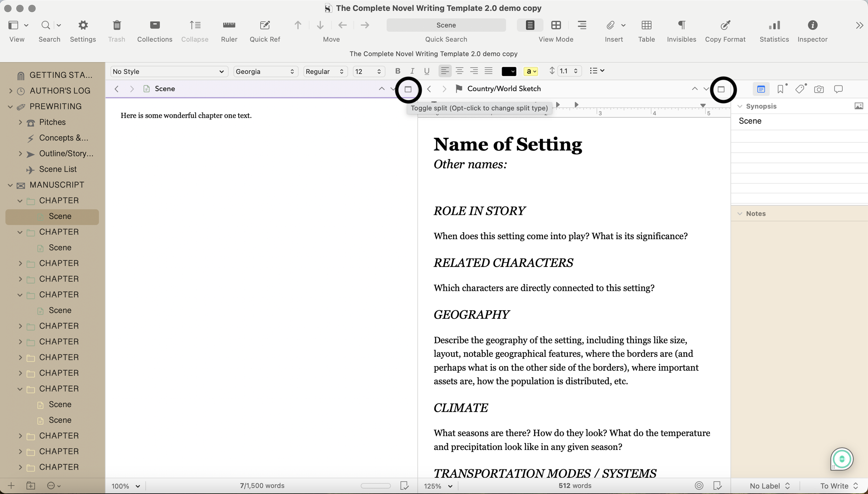Image resolution: width=868 pixels, height=494 pixels.
Task: Switch to Corkboard view mode
Action: [x=556, y=25]
